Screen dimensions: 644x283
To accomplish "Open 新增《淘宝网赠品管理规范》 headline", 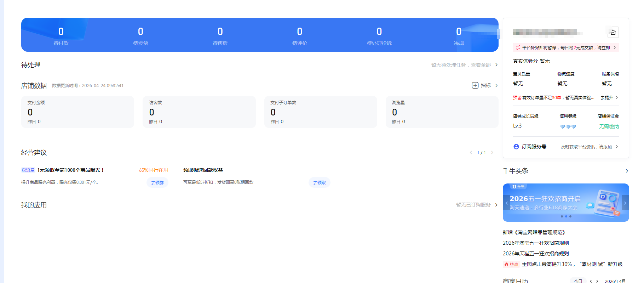I will 534,232.
